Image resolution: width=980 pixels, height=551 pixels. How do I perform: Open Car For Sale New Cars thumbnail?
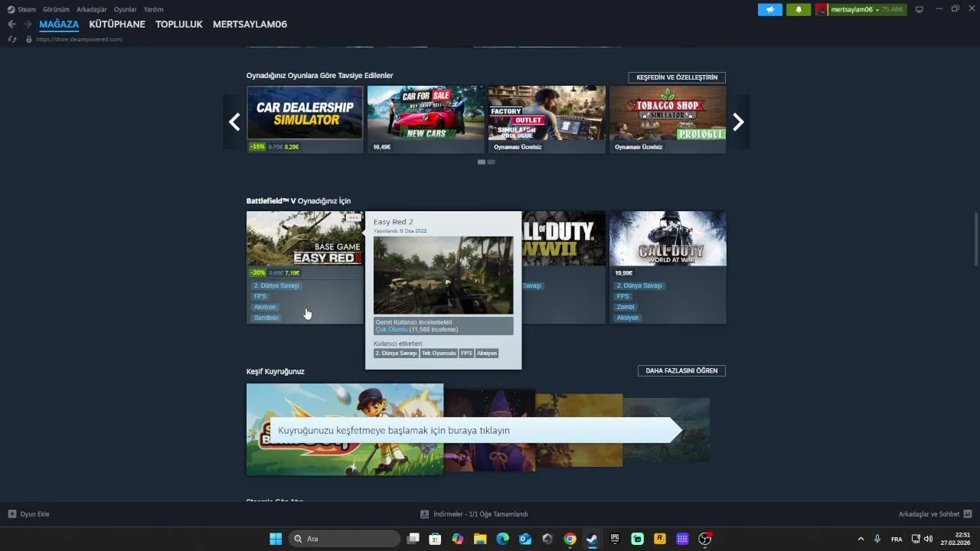pyautogui.click(x=426, y=112)
